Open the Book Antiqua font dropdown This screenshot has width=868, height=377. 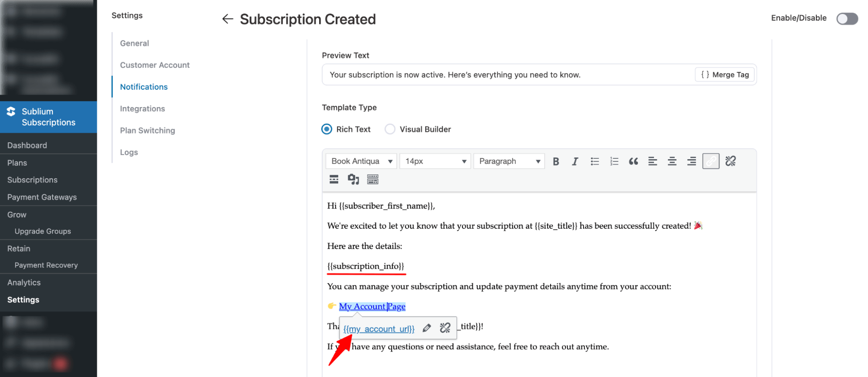361,161
